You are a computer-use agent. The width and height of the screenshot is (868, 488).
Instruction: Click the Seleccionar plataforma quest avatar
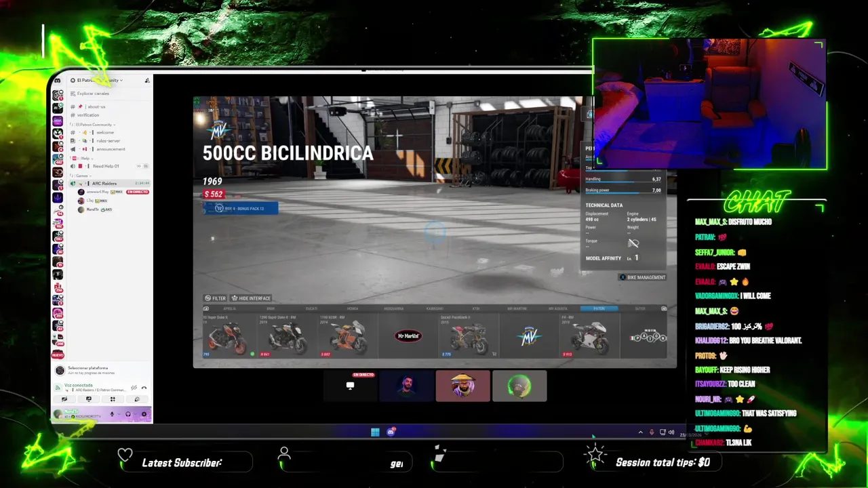60,371
